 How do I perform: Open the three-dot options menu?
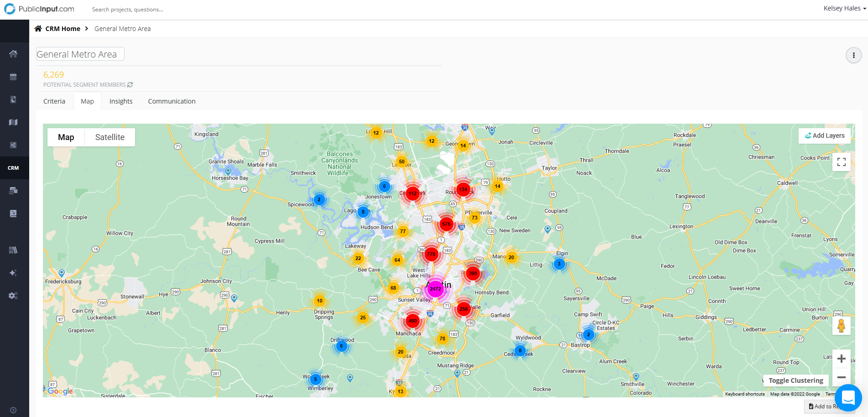point(853,55)
